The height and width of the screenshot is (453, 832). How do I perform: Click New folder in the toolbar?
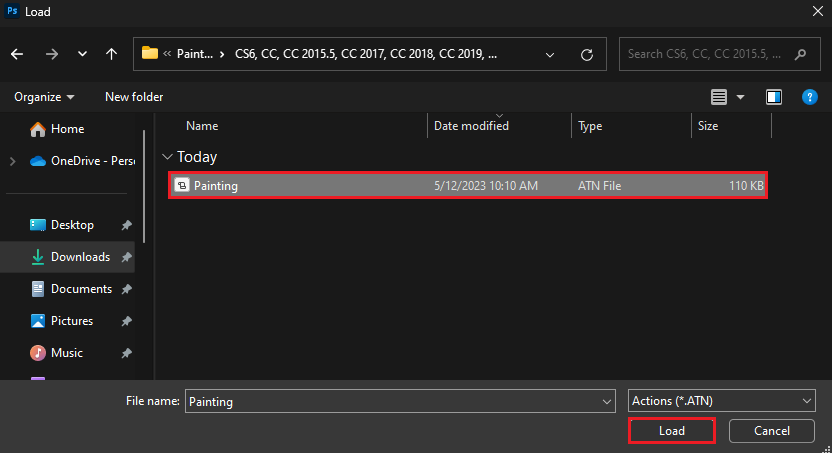(134, 97)
